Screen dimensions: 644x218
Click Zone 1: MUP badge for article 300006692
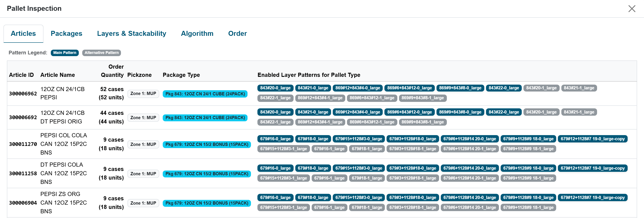pos(143,118)
